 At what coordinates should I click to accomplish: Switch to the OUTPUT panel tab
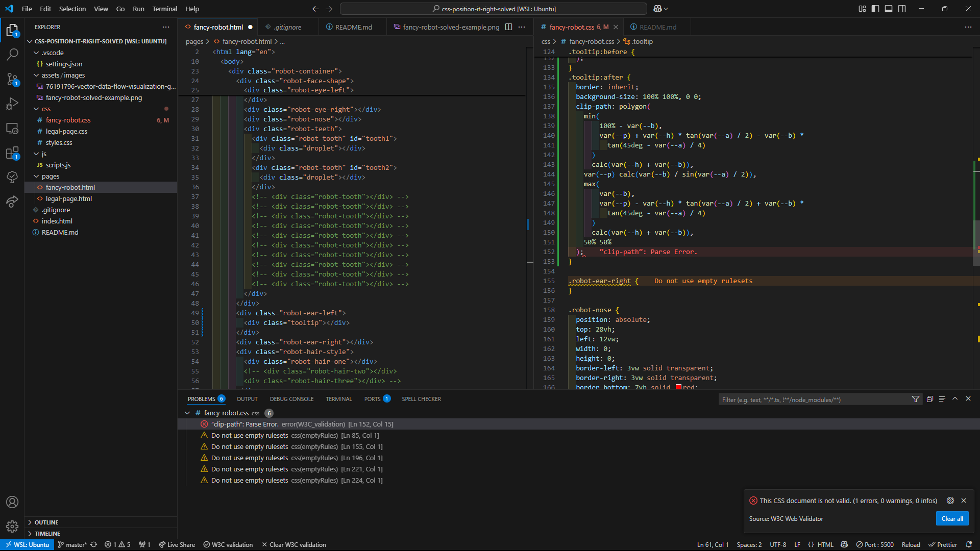(247, 399)
